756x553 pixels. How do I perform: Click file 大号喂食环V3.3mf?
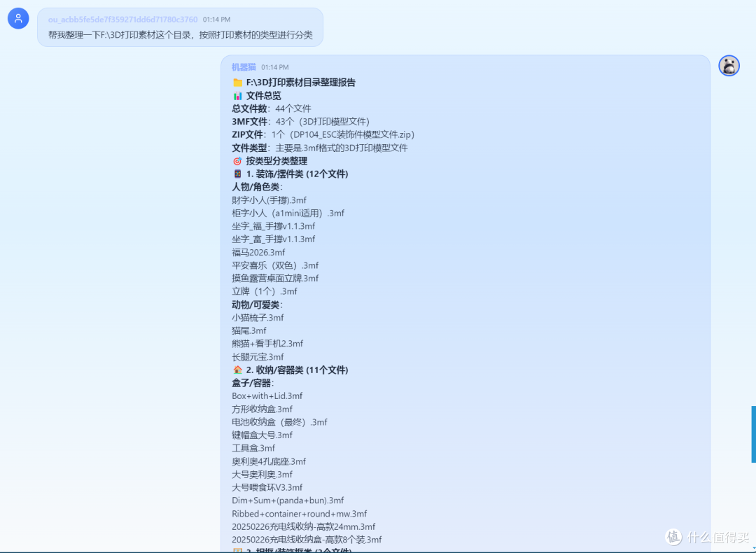(267, 487)
